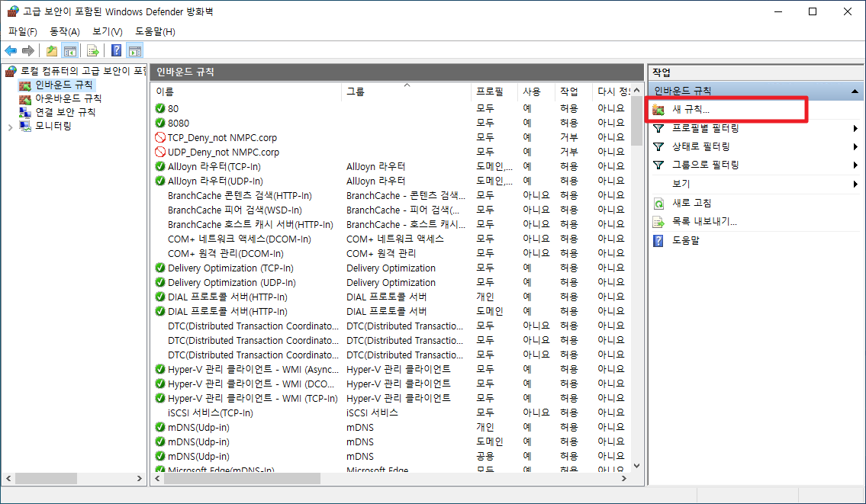Sort rules by the 작업 column header

tap(573, 91)
